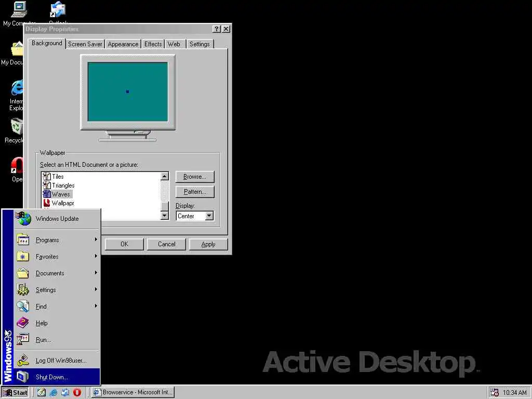This screenshot has width=532, height=399.
Task: Go to the Settings tab in Display Properties
Action: click(x=199, y=44)
